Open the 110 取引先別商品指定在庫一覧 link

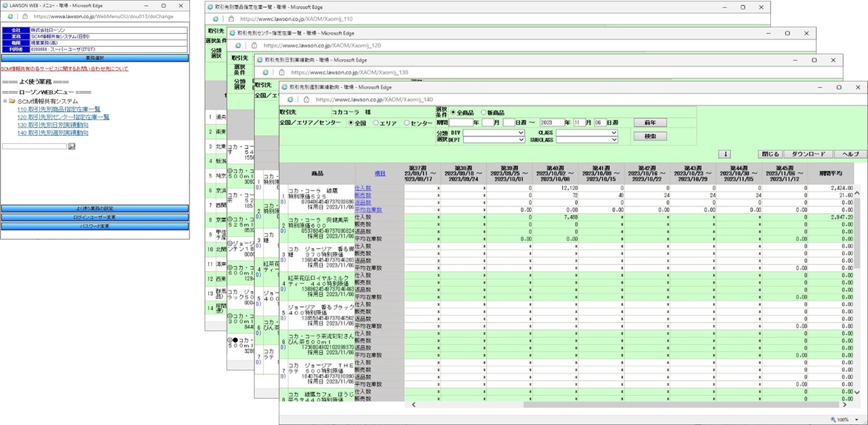pyautogui.click(x=61, y=110)
